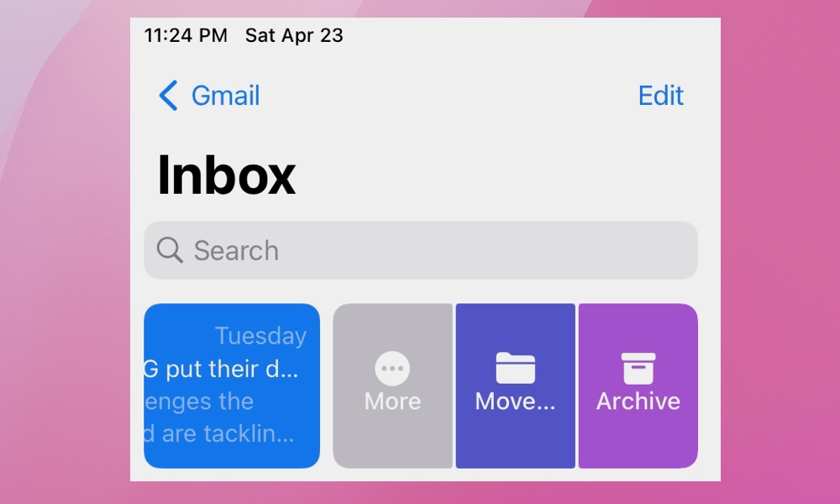Tap the Tuesday timestamp on the email card
The image size is (840, 504).
[260, 336]
